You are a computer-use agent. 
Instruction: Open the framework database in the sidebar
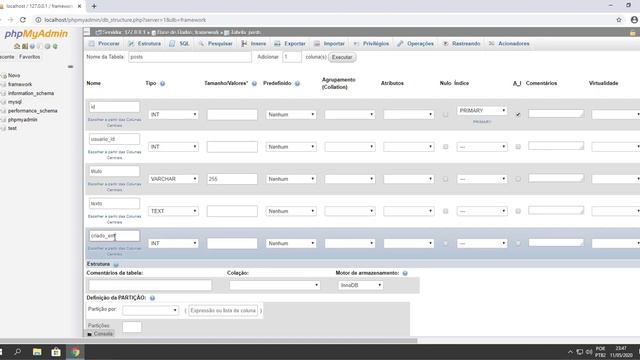tap(20, 84)
